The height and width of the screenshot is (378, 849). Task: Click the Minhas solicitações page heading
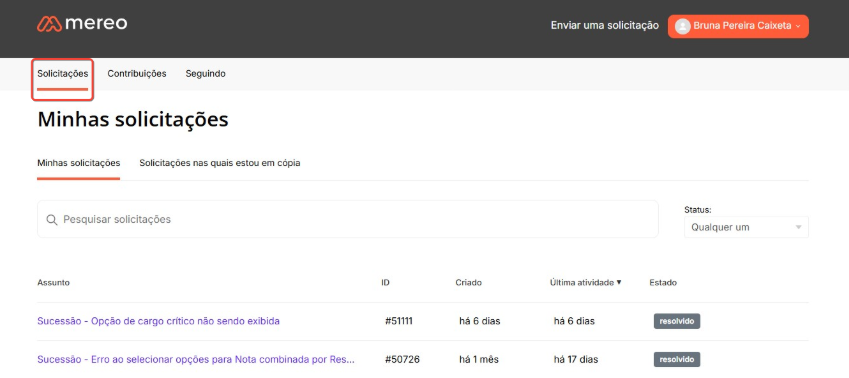[x=133, y=120]
